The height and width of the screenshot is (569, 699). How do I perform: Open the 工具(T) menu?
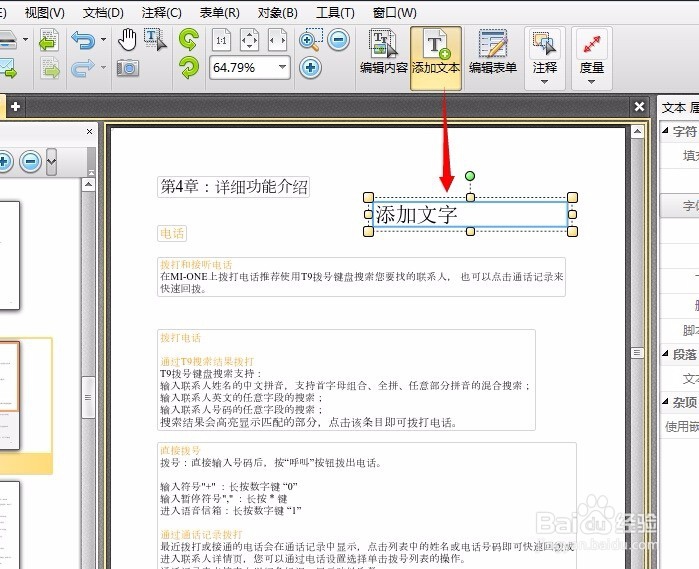click(x=335, y=12)
